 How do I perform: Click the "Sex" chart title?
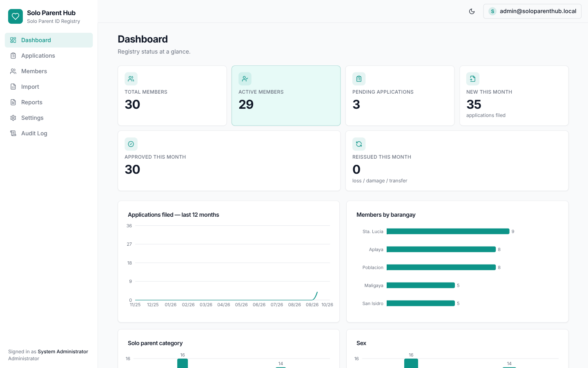(361, 343)
